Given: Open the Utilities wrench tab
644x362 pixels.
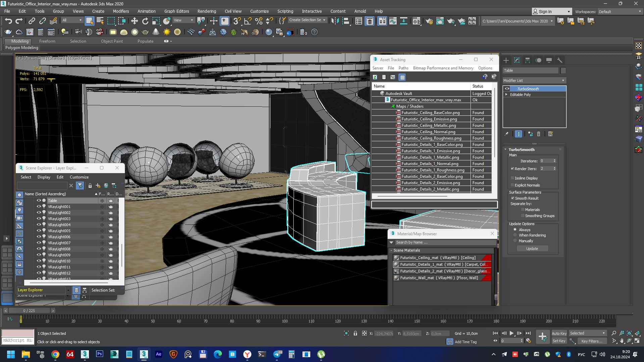Looking at the screenshot, I should 560,60.
